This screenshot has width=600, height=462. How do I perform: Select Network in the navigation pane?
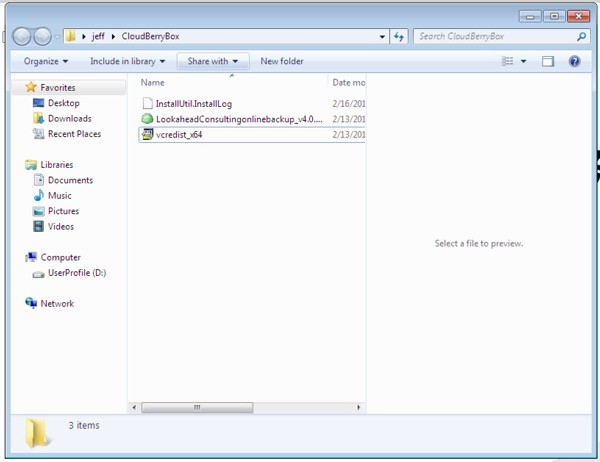coord(57,304)
